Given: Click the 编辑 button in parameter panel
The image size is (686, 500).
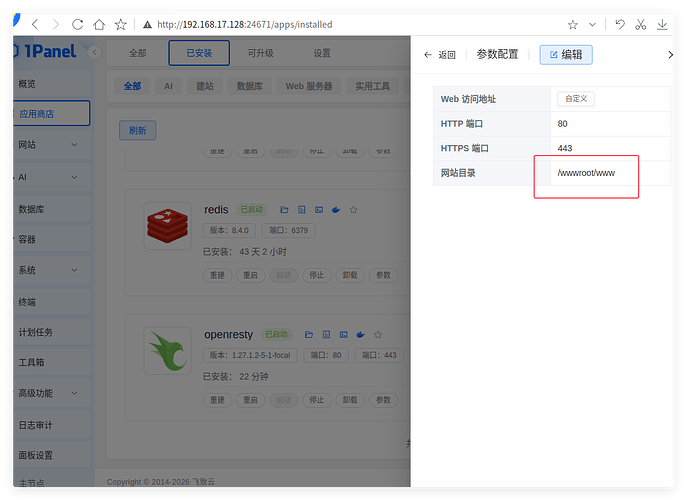Looking at the screenshot, I should click(566, 55).
